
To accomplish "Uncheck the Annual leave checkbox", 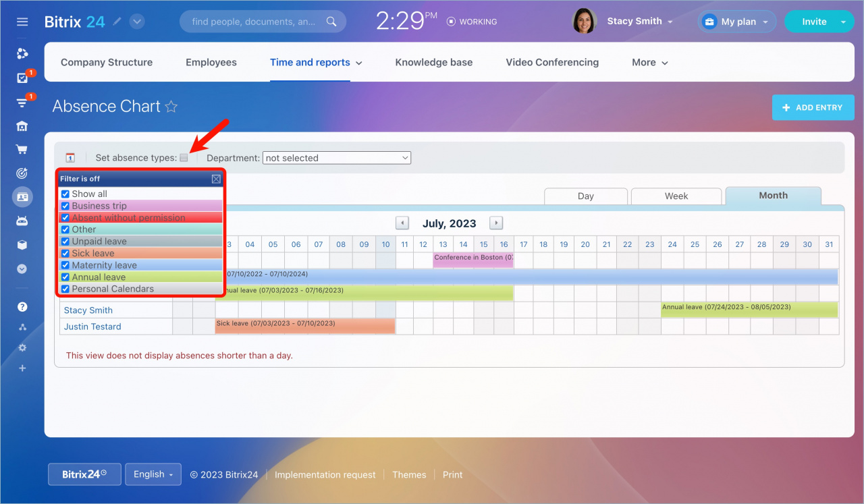I will click(x=65, y=277).
